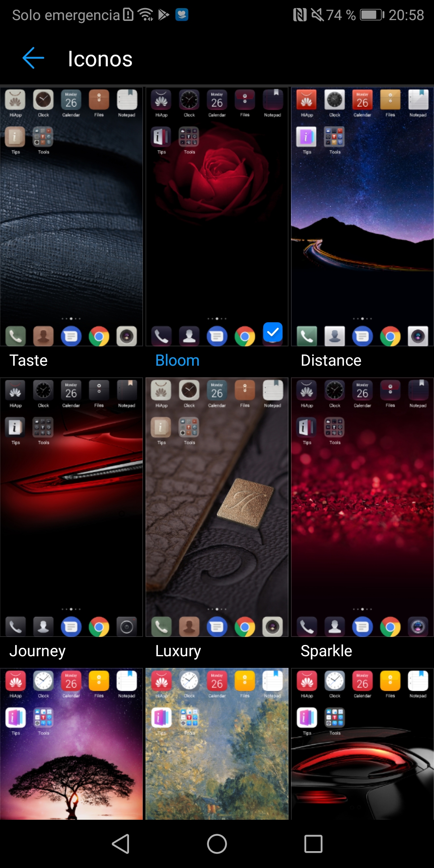Tap the Taste theme label
Screen dimensions: 434x868
tap(29, 360)
